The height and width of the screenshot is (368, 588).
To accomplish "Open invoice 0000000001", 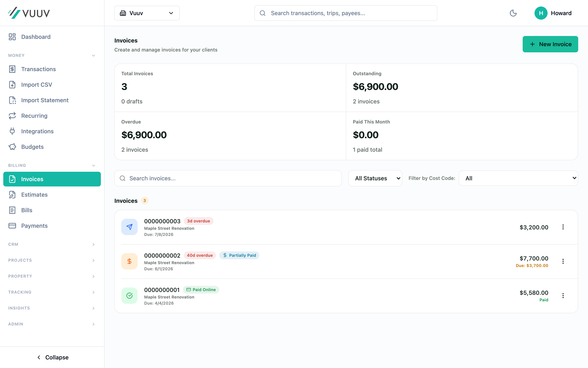I will coord(346,296).
